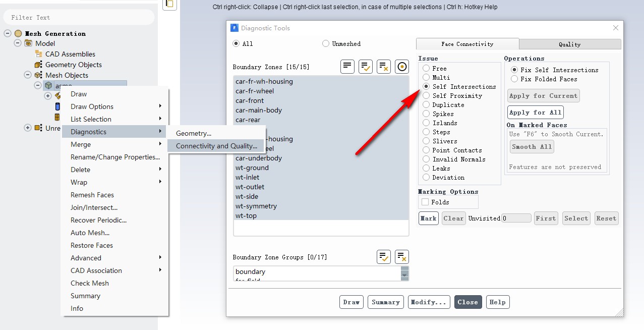Click the target circle icon above Boundary Zones
The image size is (644, 330).
tap(402, 66)
